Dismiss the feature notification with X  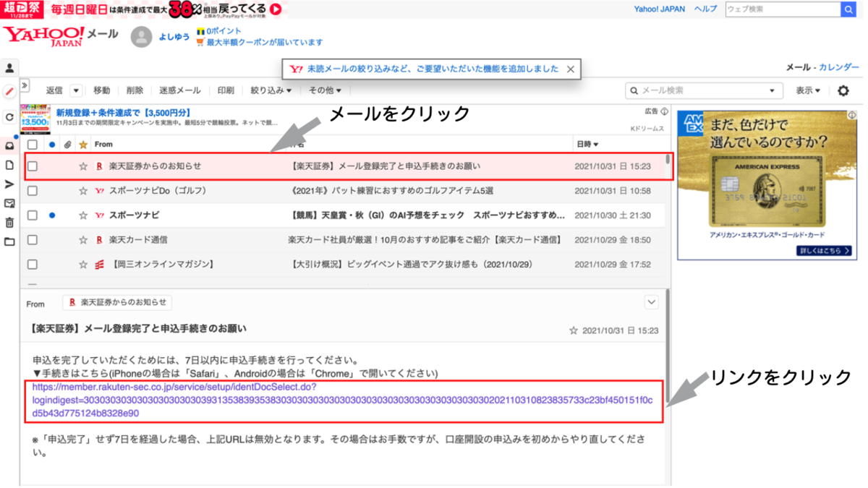[x=571, y=69]
